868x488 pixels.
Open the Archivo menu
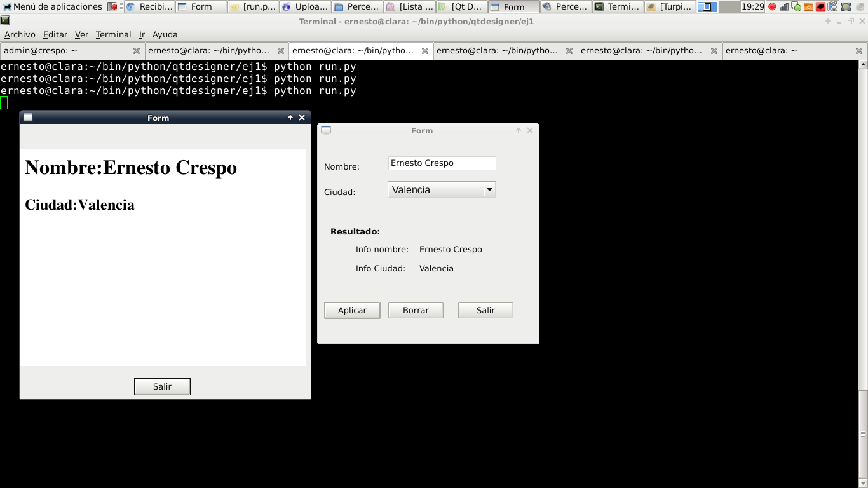pos(20,34)
